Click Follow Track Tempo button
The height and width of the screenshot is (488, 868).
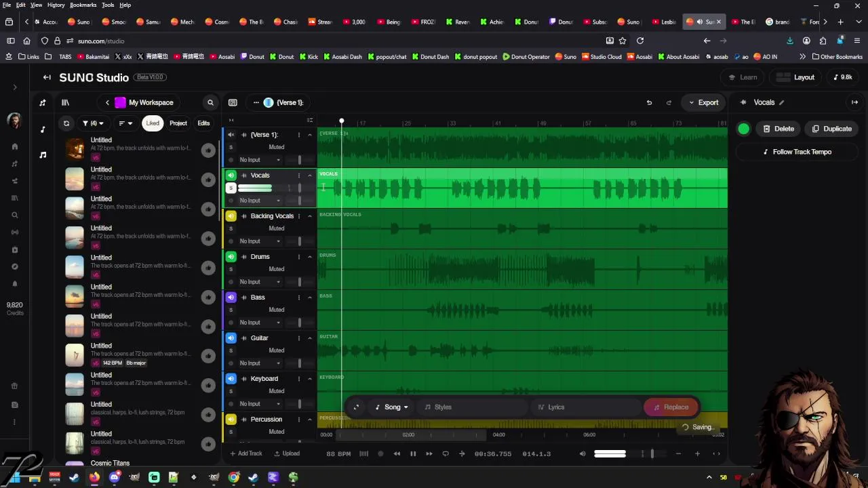(x=797, y=152)
